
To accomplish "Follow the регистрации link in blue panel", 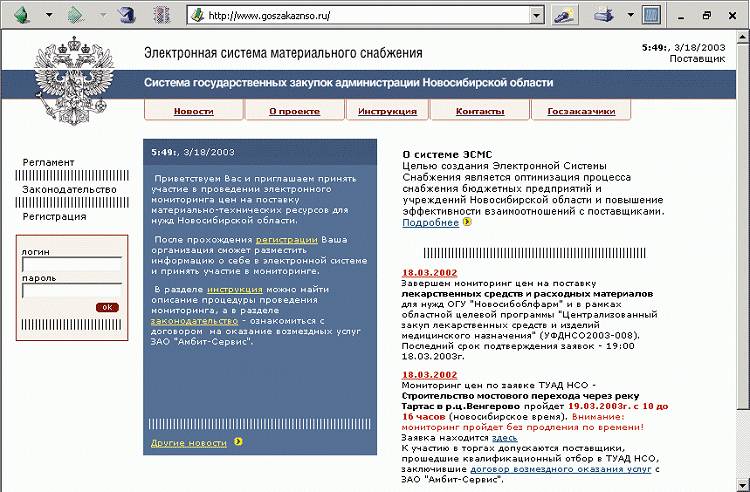I will coord(287,240).
